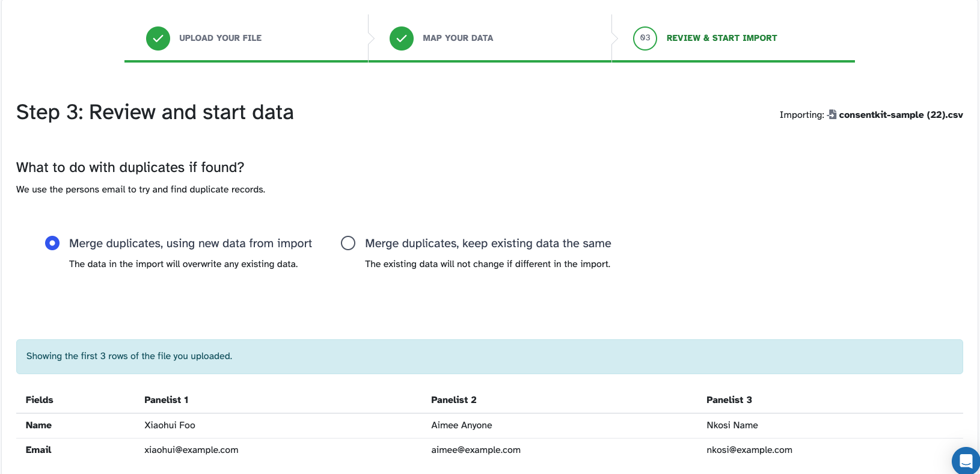Click the Aimee Anyone name cell
This screenshot has width=980, height=474.
click(x=462, y=425)
